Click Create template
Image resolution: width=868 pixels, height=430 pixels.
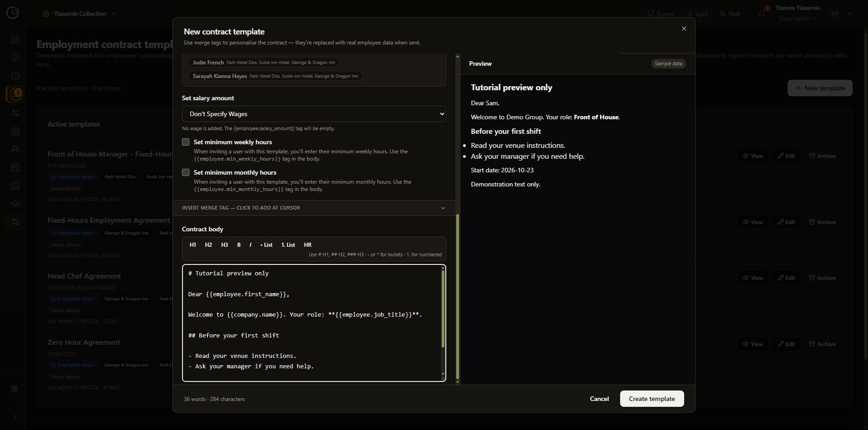tap(651, 399)
